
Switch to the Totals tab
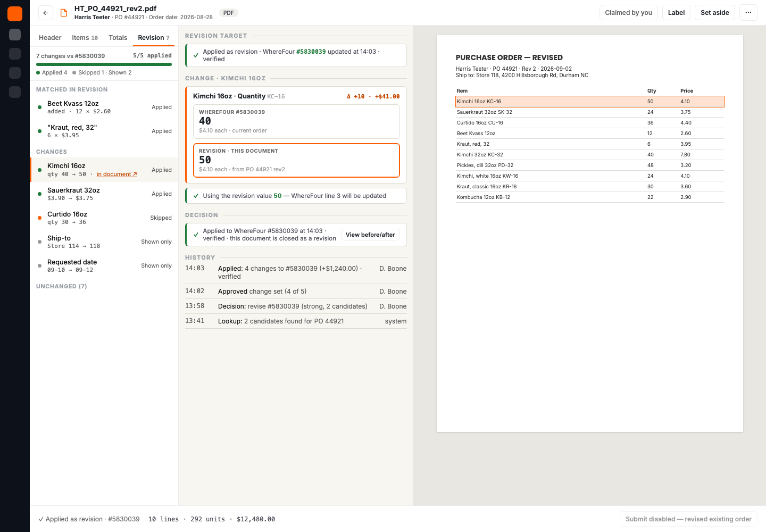coord(118,38)
